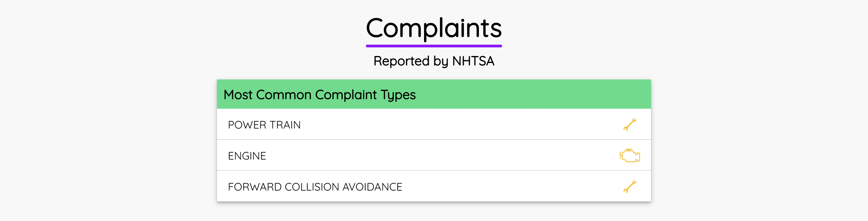
Task: Click the word NHTSA in the subtitle
Action: tap(473, 61)
